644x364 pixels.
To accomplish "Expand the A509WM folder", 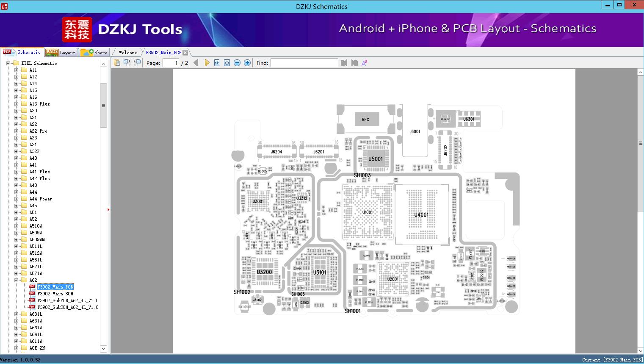I will point(17,239).
